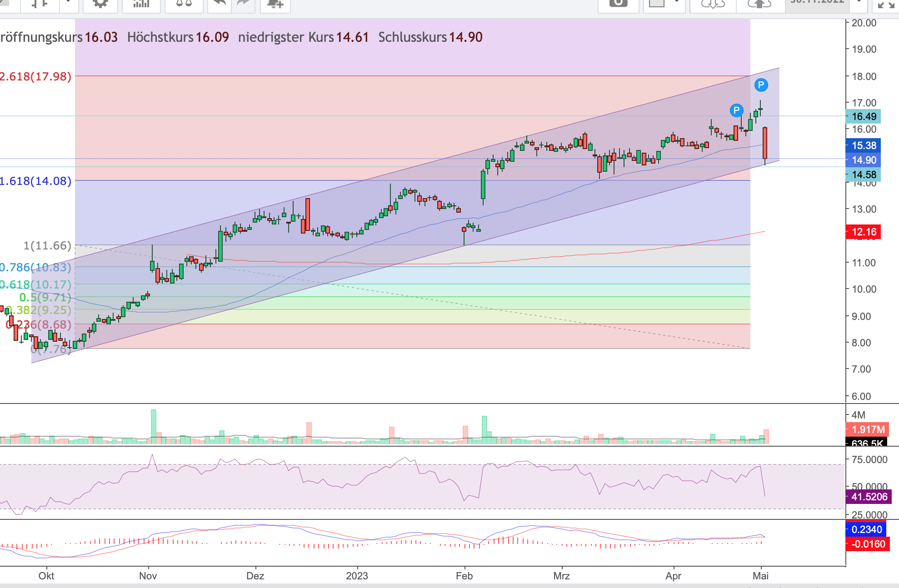Undo last action arrow
Image resolution: width=899 pixels, height=588 pixels.
219,4
